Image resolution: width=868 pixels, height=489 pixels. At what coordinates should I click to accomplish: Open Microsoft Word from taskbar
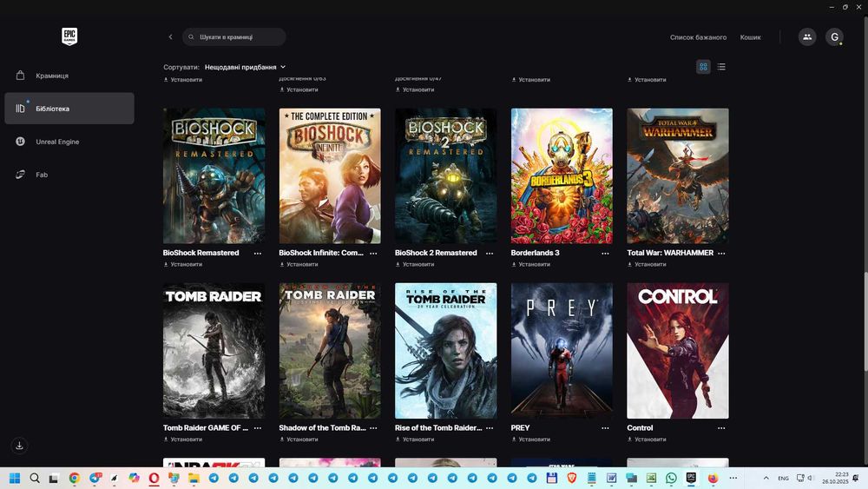[x=611, y=478]
